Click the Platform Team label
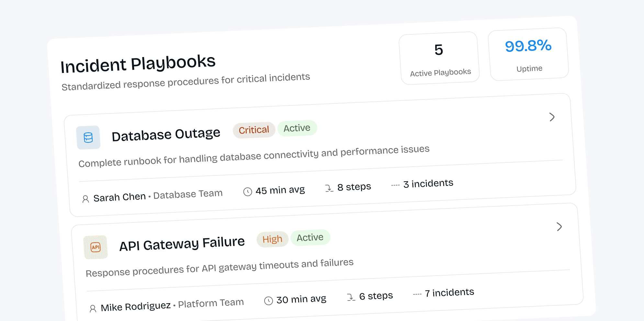 (x=211, y=303)
